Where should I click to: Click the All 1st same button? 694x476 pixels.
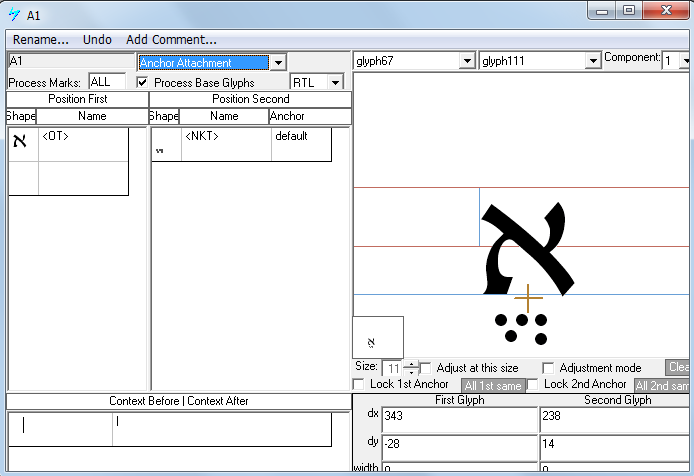coord(493,386)
